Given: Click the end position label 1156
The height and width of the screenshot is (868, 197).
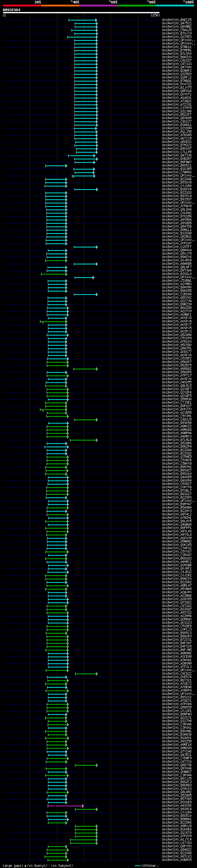Looking at the screenshot, I should coord(155,15).
